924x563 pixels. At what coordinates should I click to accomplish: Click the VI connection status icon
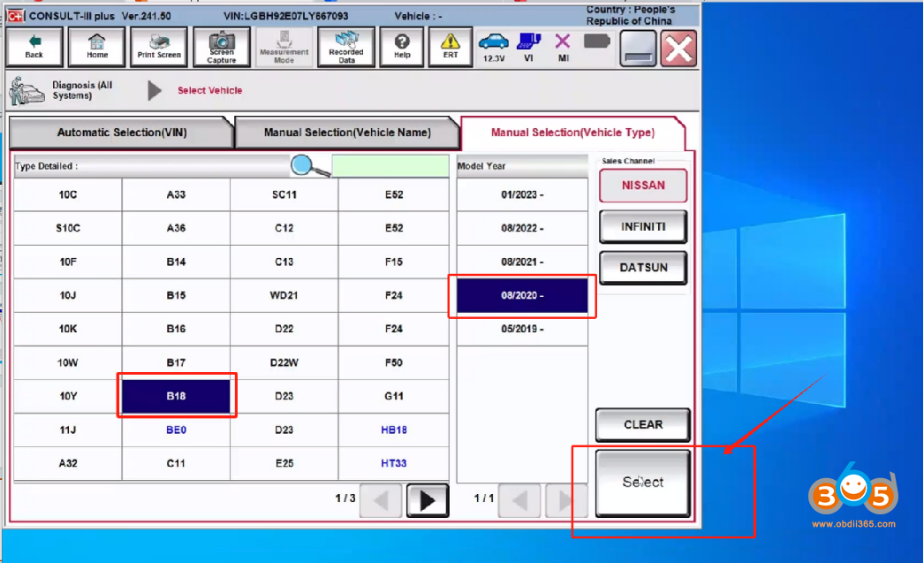point(528,47)
